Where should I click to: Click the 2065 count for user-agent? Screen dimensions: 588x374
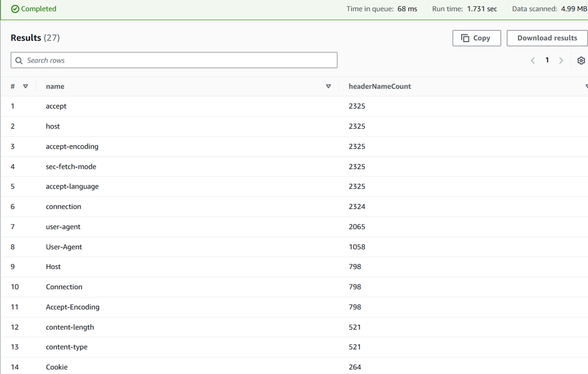click(357, 227)
